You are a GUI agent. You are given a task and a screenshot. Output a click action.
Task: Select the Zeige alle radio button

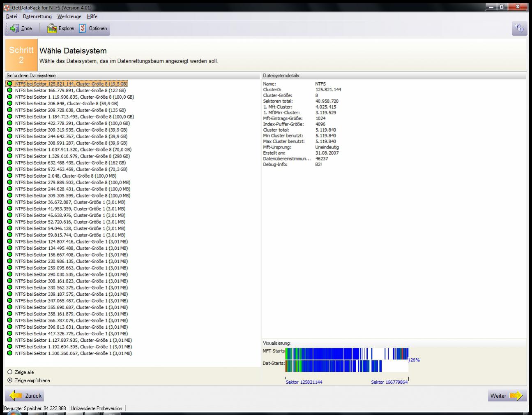pos(21,372)
